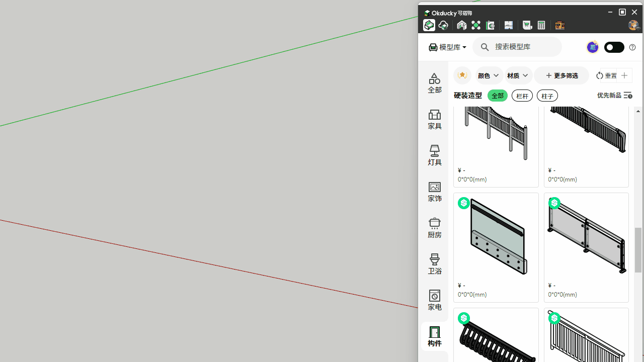Open the camera snapshot toolbar icon
Image resolution: width=644 pixels, height=362 pixels.
tap(491, 25)
